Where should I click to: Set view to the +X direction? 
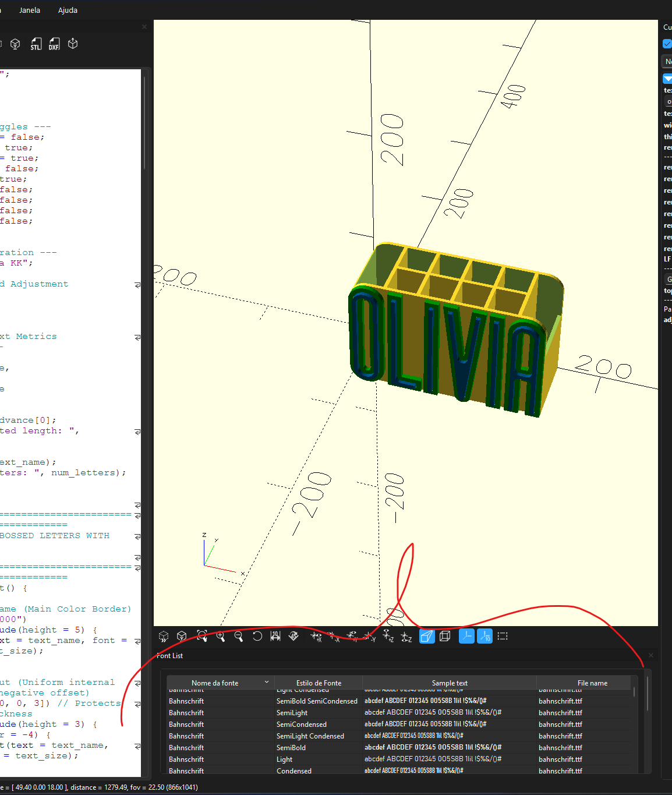316,637
